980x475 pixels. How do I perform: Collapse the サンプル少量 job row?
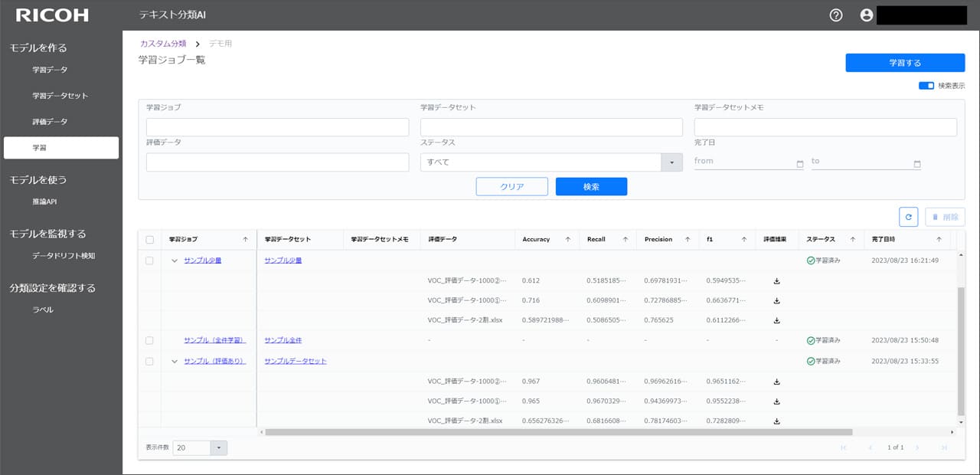pos(175,260)
